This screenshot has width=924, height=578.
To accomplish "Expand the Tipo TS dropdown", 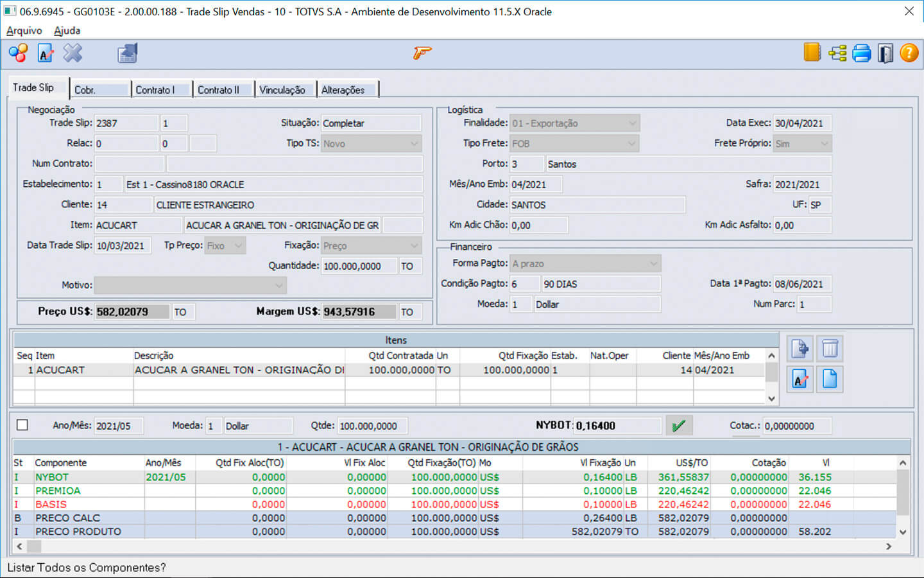I will point(414,143).
